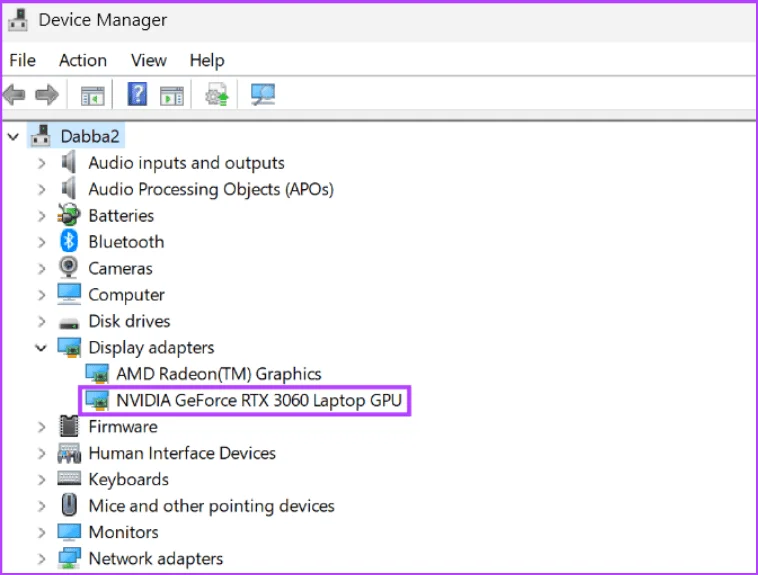Click the Audio inputs and outputs speaker icon

coord(69,162)
